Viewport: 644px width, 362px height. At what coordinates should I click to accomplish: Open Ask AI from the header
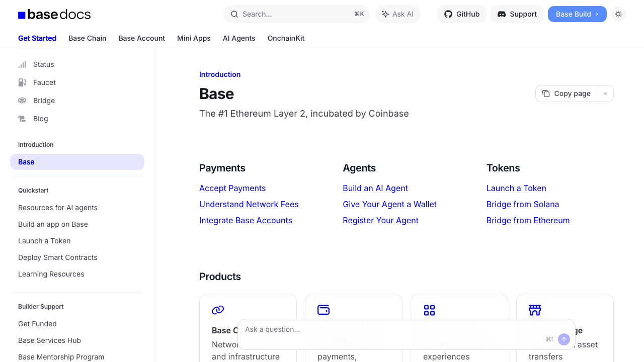[x=397, y=14]
